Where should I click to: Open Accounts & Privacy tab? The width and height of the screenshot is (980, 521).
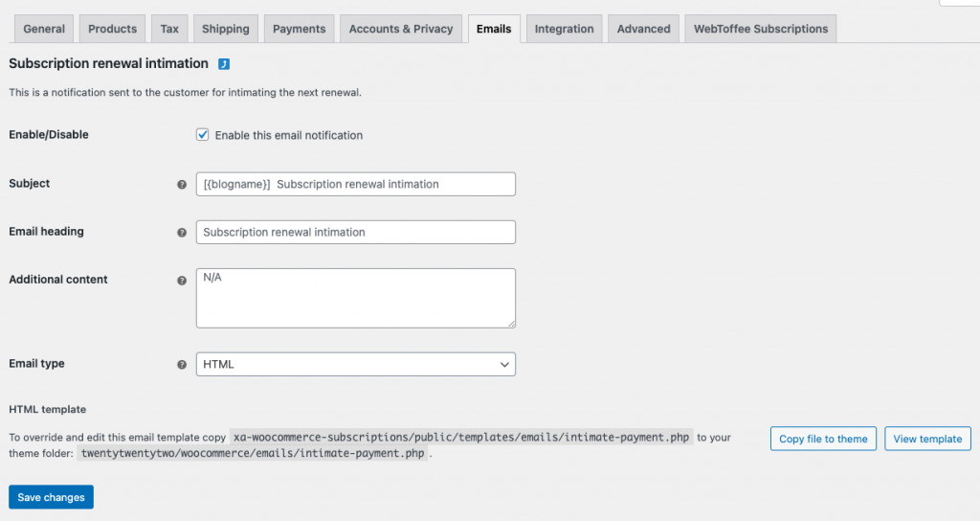pos(401,29)
